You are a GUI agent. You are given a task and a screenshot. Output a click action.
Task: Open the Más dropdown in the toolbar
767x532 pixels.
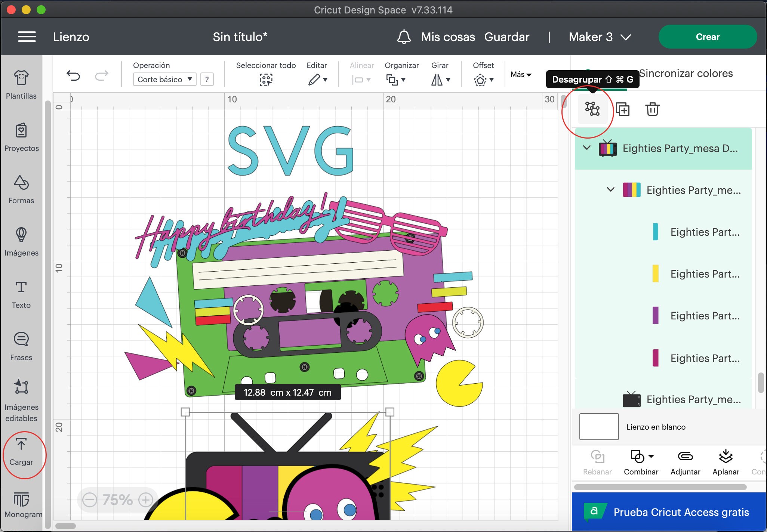521,75
